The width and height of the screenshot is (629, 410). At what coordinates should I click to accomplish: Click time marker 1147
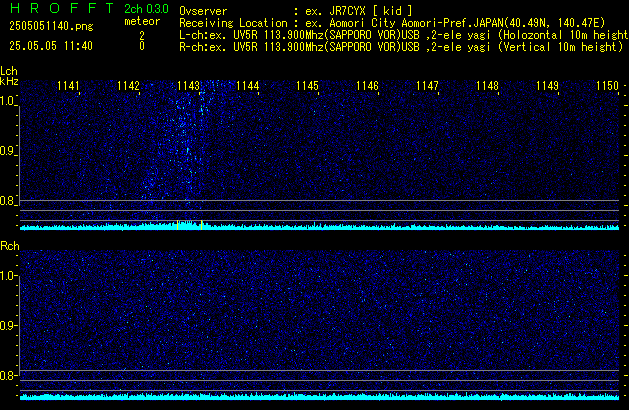[x=427, y=86]
